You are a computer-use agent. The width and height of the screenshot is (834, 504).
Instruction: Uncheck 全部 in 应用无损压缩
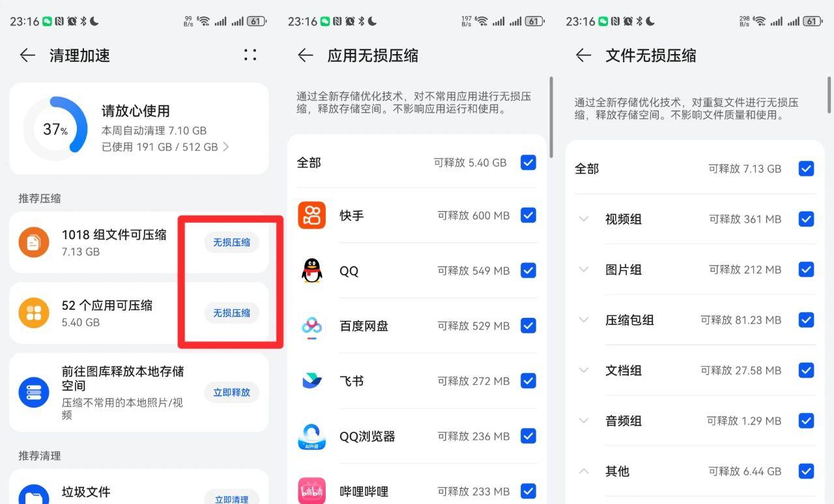528,162
